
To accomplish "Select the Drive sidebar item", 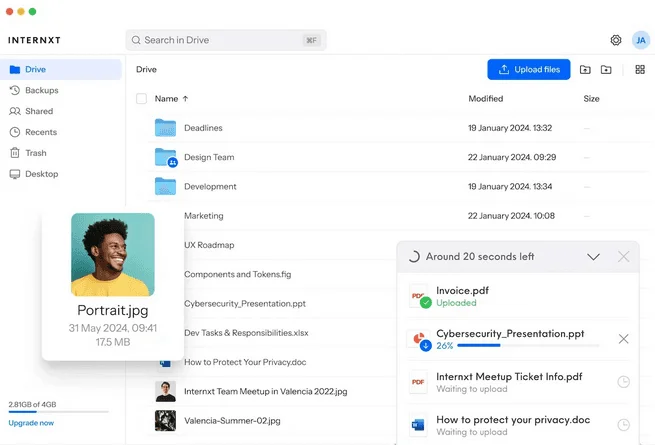I will click(x=61, y=69).
